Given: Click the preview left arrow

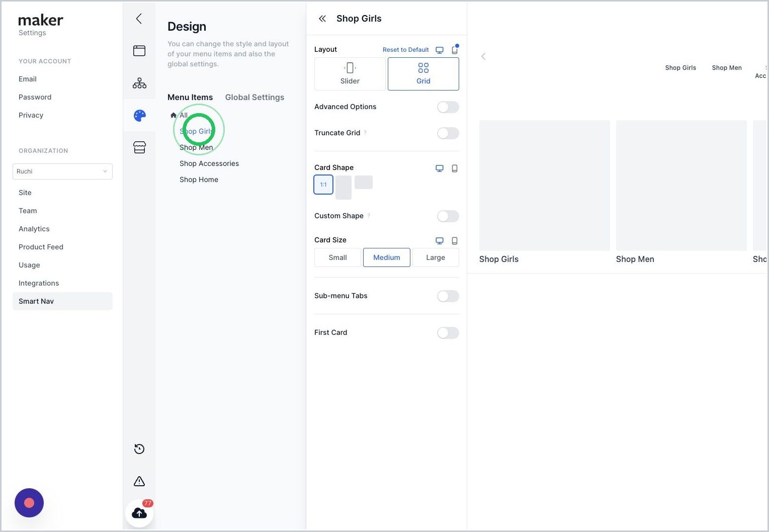Looking at the screenshot, I should pyautogui.click(x=483, y=56).
